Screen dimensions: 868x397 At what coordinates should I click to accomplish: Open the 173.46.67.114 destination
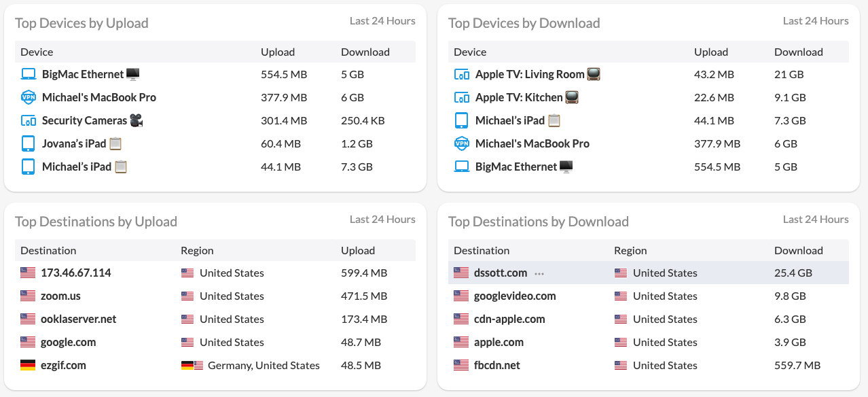pos(75,273)
